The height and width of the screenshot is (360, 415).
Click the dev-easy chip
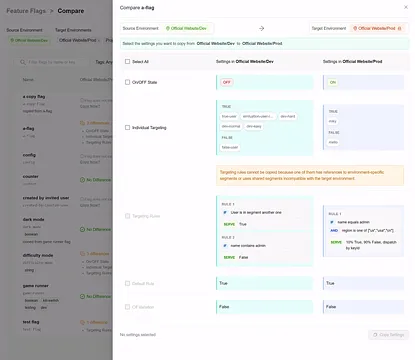254,126
